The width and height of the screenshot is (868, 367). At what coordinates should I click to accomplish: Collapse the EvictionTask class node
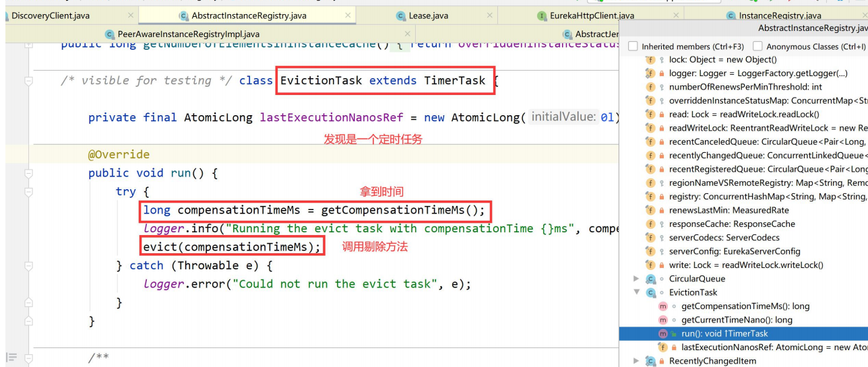point(636,292)
